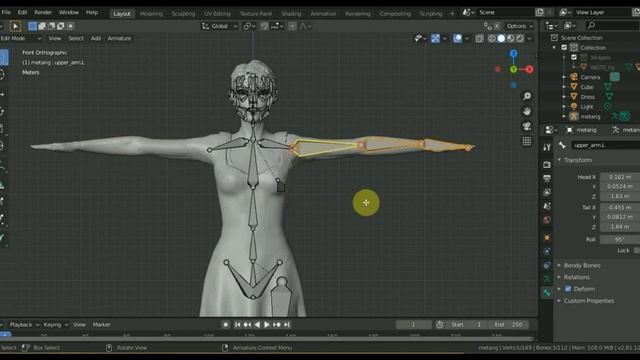Open the Keying dropdown in timeline
This screenshot has height=360, width=640.
coord(55,325)
